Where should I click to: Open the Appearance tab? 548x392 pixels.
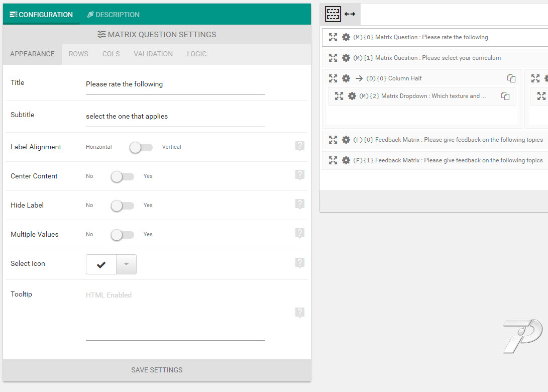32,54
